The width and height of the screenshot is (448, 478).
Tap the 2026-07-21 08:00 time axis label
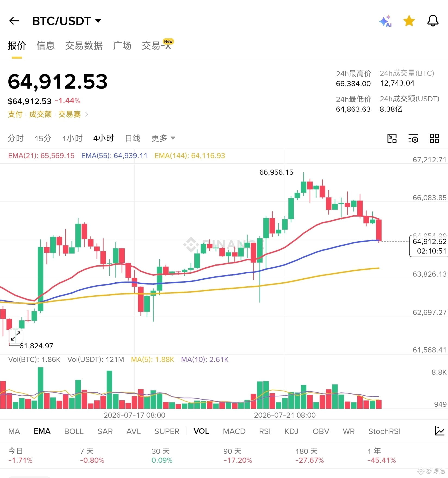[285, 415]
